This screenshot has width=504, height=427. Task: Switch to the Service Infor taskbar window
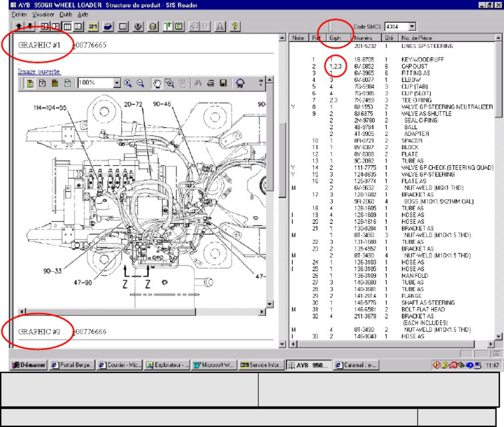tap(261, 365)
